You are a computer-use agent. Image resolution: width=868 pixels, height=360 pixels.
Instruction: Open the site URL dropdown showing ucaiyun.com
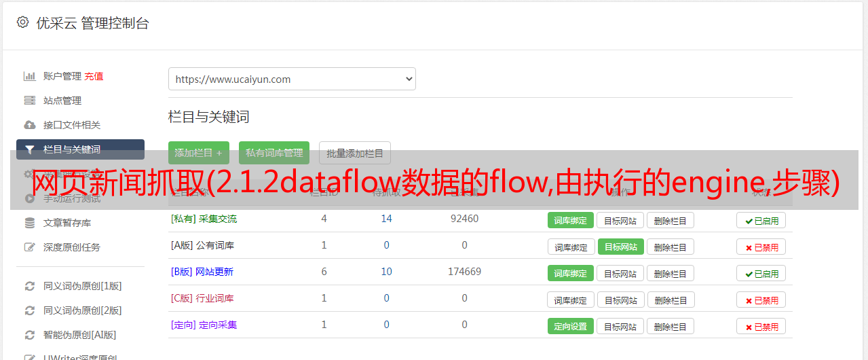pos(292,79)
